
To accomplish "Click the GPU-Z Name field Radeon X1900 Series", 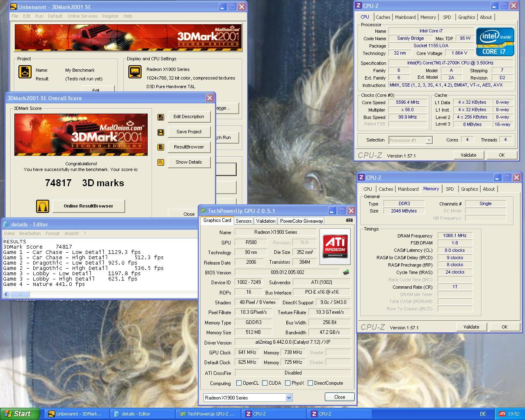I will coord(276,232).
